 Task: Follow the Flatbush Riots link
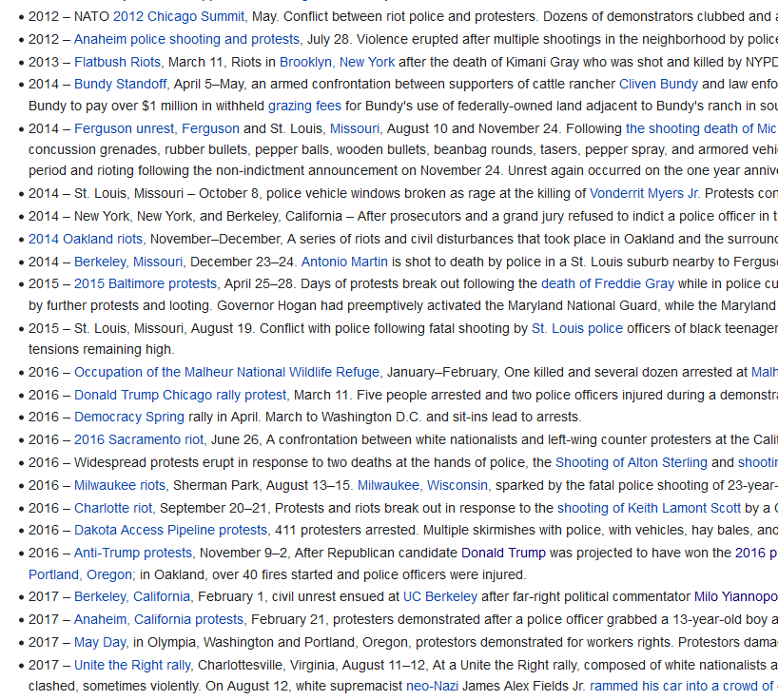tap(117, 62)
